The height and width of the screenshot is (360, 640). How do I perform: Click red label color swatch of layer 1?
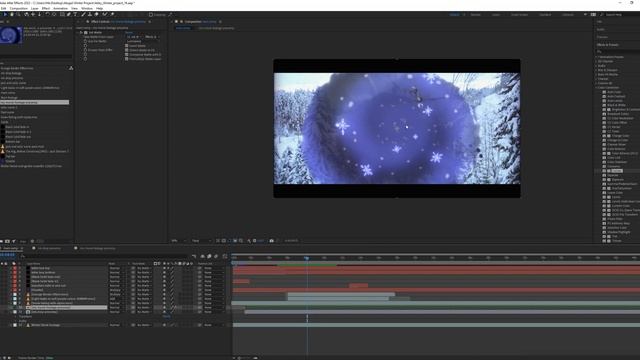pos(15,268)
